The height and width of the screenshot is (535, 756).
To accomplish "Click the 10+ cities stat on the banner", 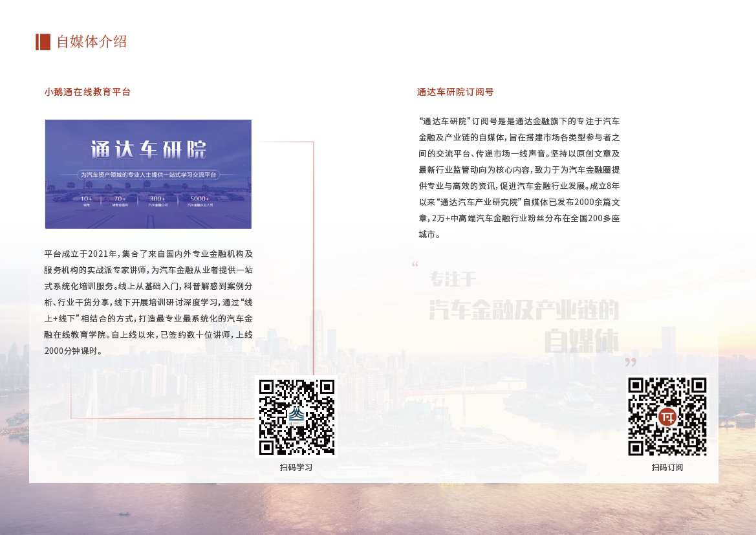I will tap(87, 201).
